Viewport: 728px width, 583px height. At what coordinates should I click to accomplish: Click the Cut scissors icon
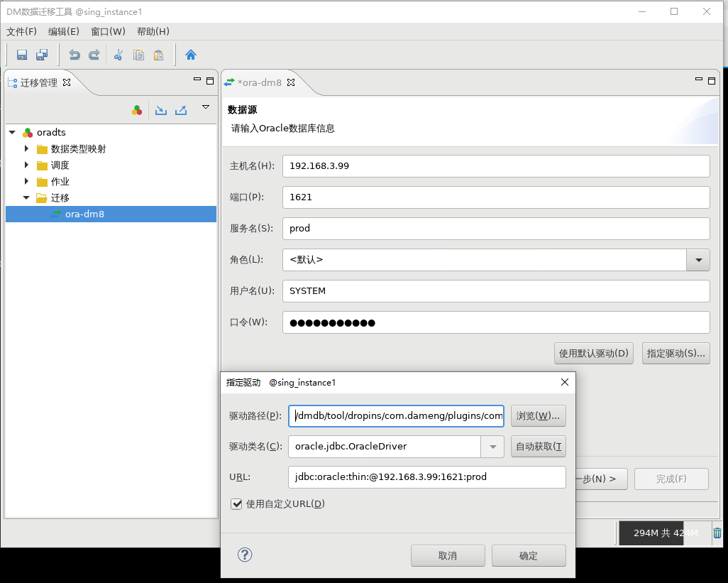point(118,55)
